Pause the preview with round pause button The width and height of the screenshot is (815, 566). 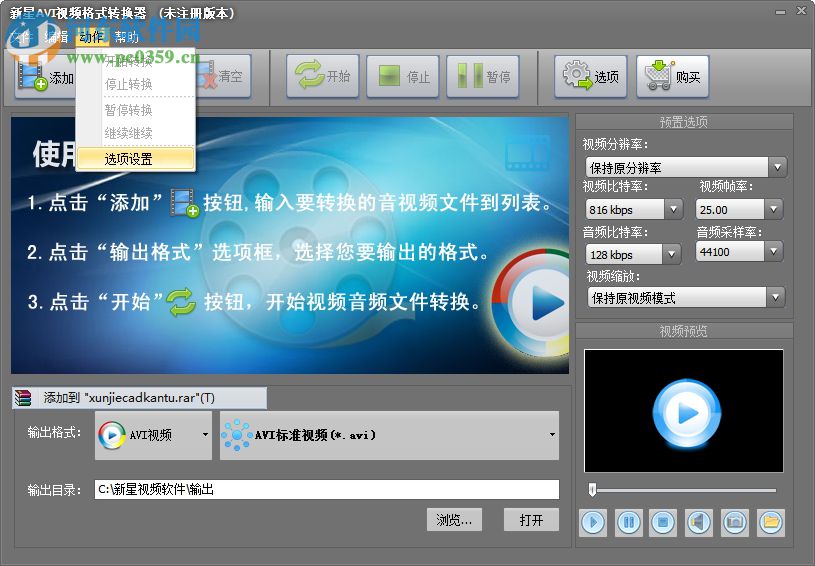628,522
